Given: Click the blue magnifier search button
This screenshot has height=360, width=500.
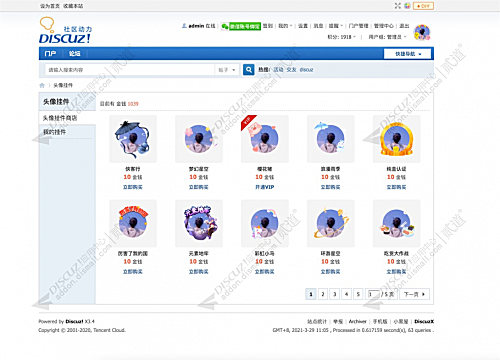Looking at the screenshot, I should coord(248,70).
